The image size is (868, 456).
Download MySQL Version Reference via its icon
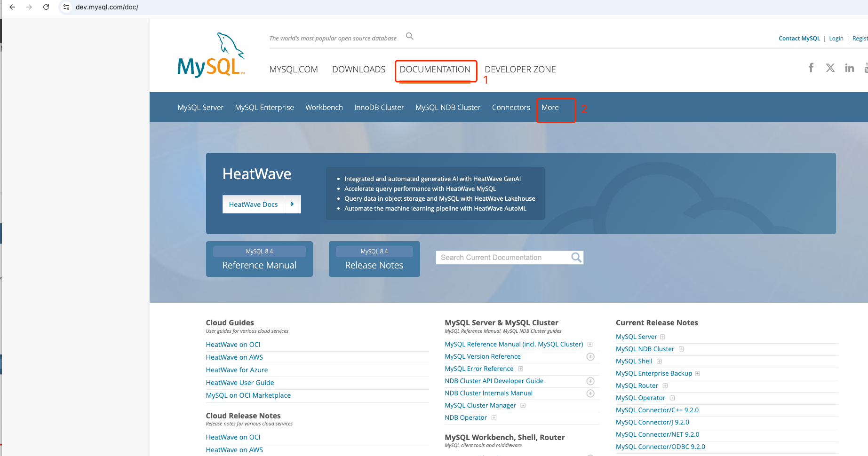[x=590, y=357]
